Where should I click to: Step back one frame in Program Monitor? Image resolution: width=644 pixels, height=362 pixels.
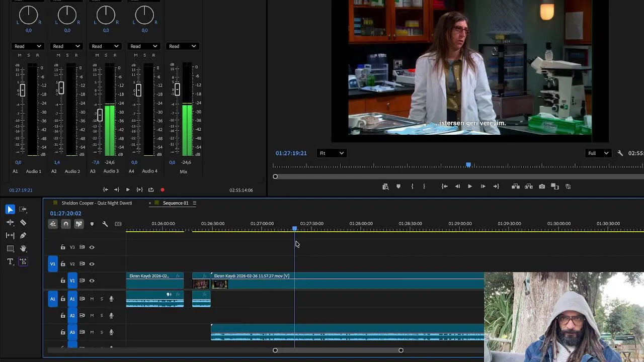tap(457, 187)
